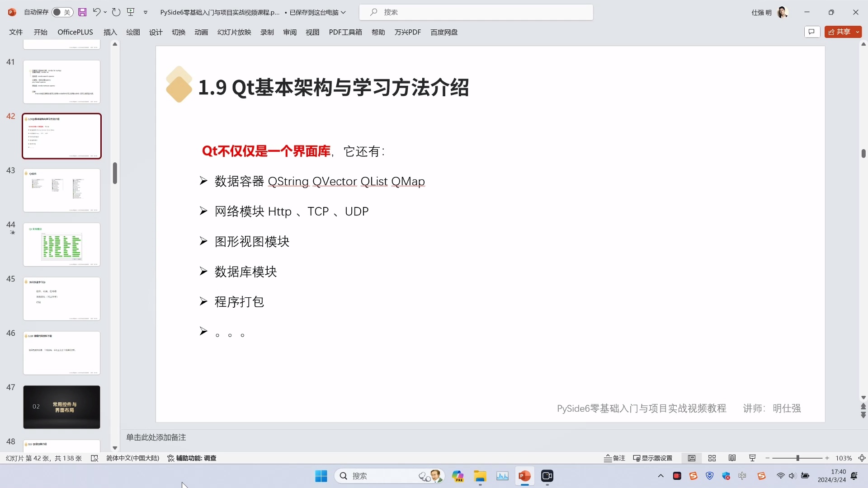The width and height of the screenshot is (868, 488).
Task: Click the spell check icon in status bar
Action: (94, 458)
